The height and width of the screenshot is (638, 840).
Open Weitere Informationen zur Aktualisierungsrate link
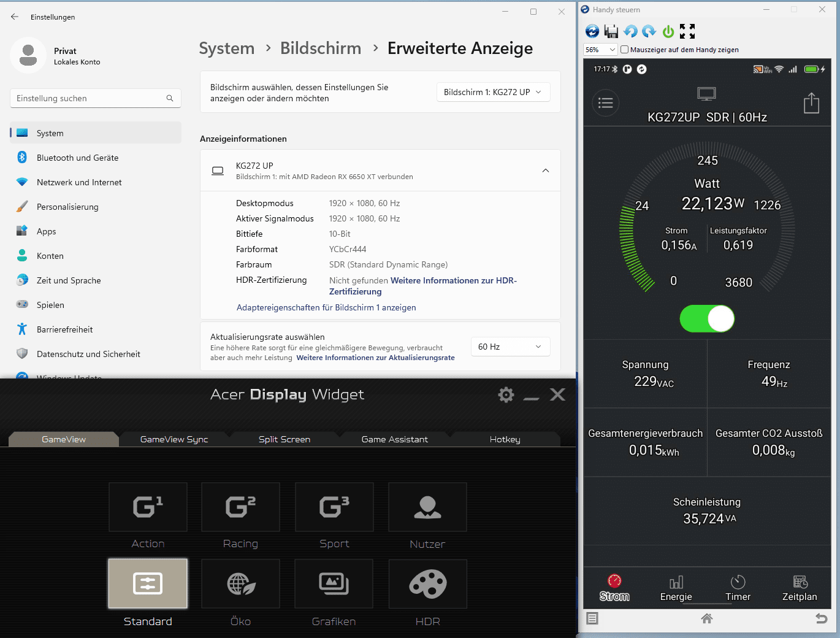[375, 358]
